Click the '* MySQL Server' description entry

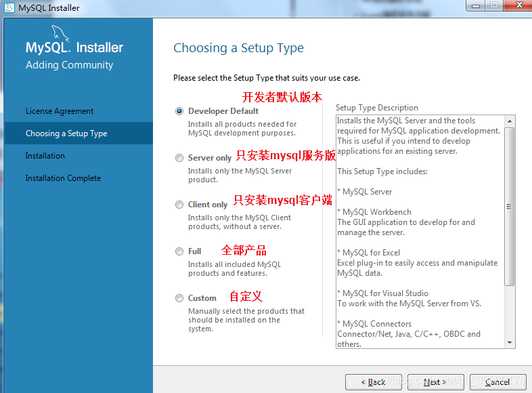(x=365, y=192)
